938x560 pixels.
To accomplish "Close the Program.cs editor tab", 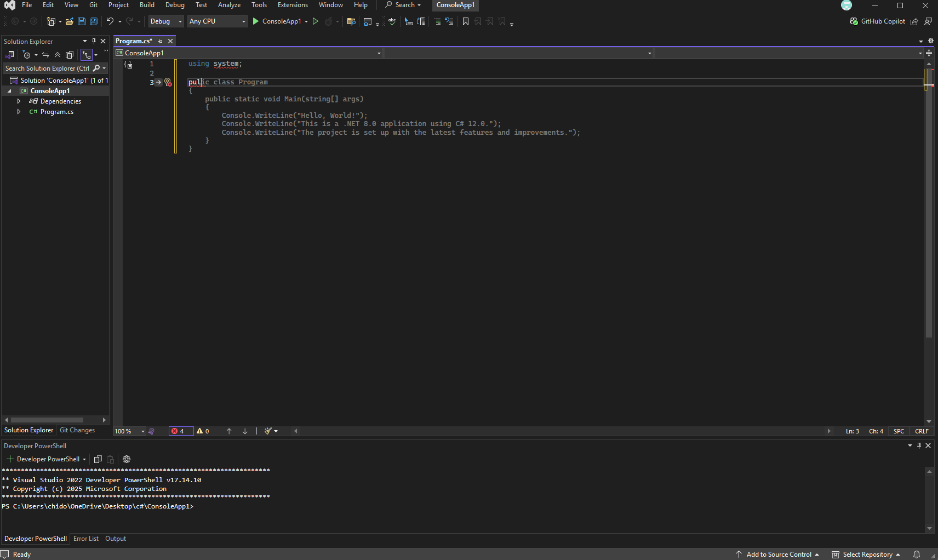I will [170, 41].
